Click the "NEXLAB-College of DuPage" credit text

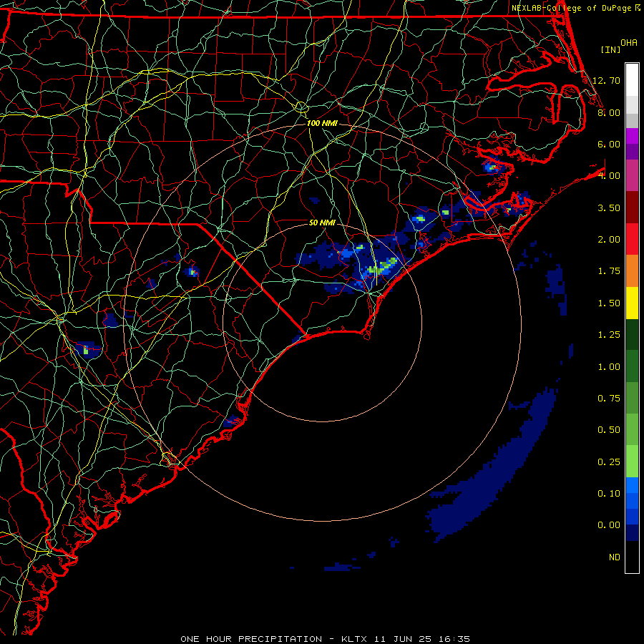(x=572, y=8)
